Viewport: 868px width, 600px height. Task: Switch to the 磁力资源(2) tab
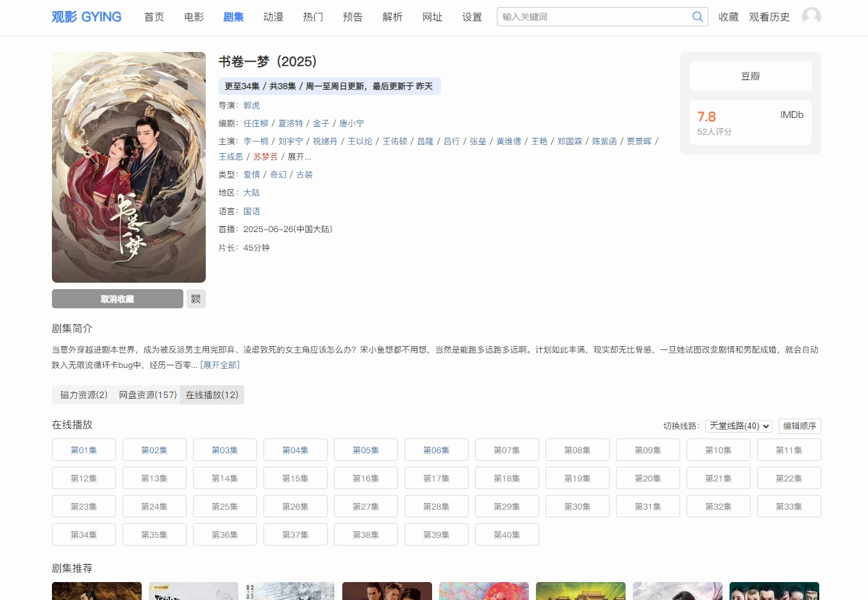point(84,395)
